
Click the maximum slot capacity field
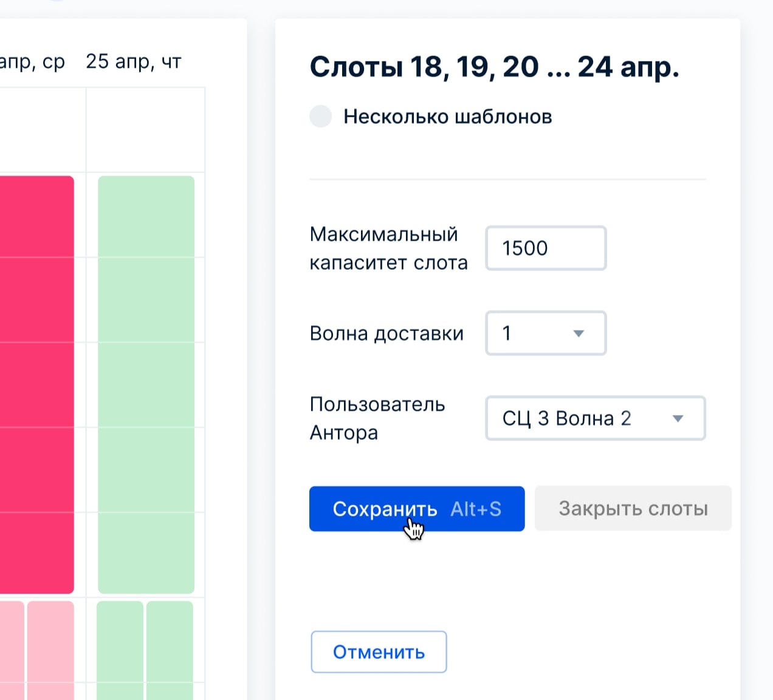click(x=546, y=248)
